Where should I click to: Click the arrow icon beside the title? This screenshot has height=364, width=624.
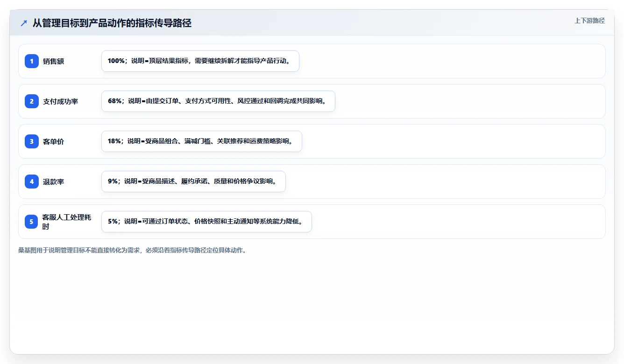tap(24, 23)
